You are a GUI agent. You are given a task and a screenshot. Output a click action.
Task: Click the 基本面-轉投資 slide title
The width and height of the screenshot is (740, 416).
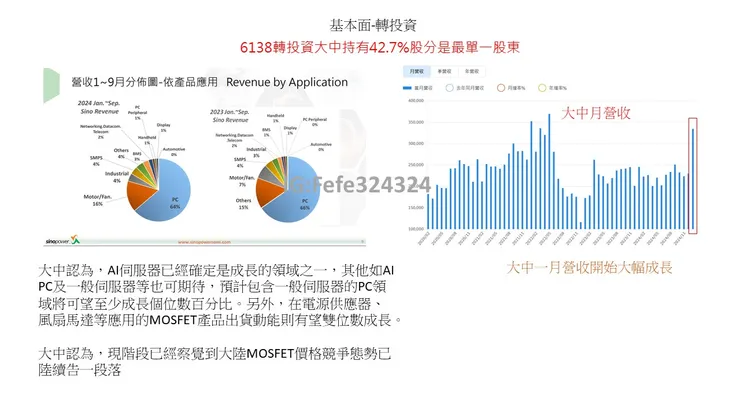pos(373,25)
